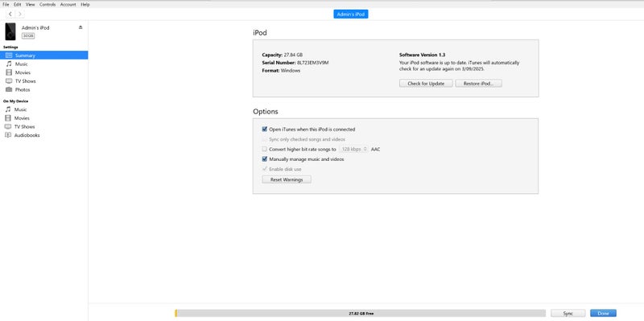Open the View menu
Screen dimensions: 644x321
click(31, 5)
